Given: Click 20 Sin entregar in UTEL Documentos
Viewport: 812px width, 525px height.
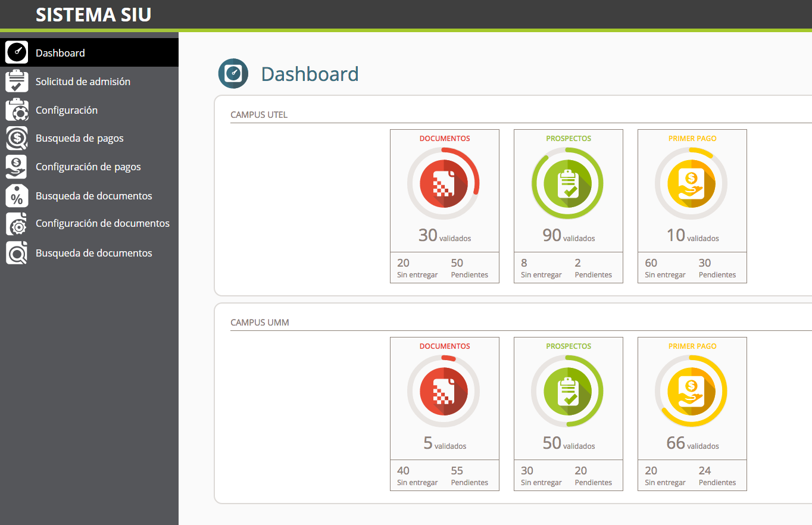Looking at the screenshot, I should (417, 268).
